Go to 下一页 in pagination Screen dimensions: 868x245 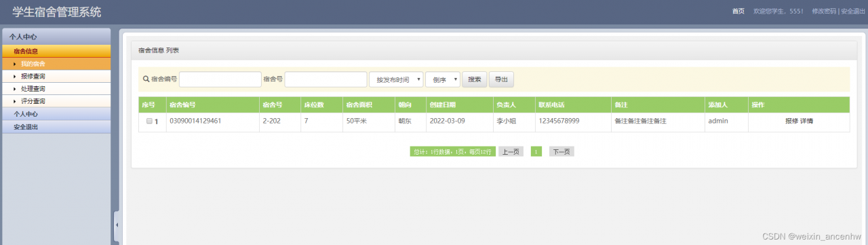click(561, 151)
